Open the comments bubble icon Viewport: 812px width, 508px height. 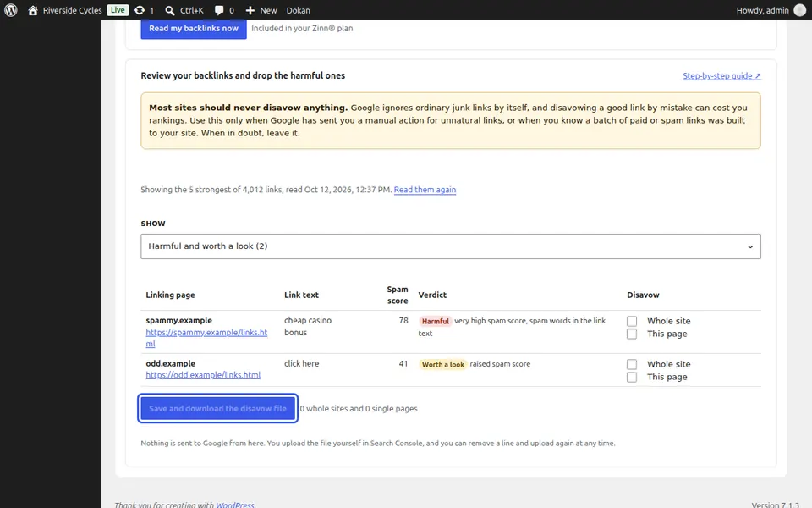pyautogui.click(x=219, y=10)
